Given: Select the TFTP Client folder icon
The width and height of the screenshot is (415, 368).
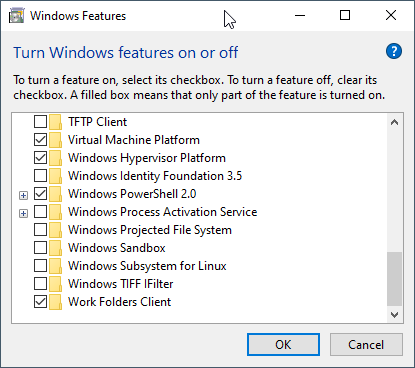Looking at the screenshot, I should coord(55,122).
